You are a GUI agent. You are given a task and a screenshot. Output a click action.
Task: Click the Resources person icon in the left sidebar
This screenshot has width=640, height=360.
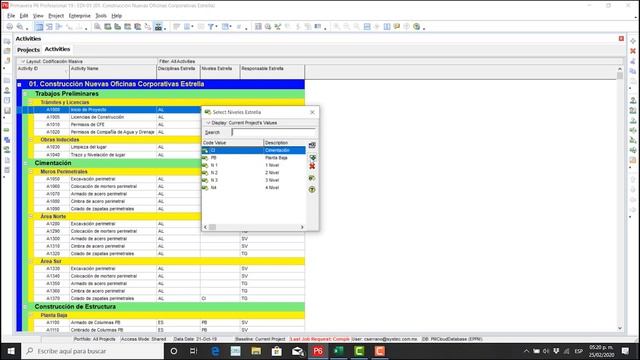[7, 91]
